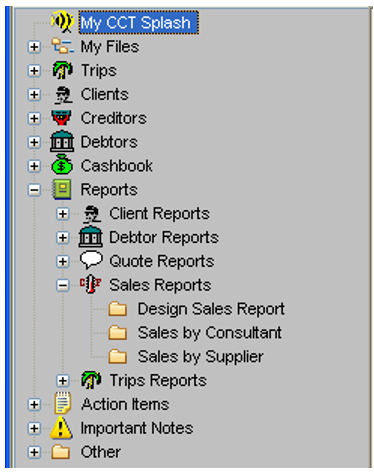Expand the Trips Reports node
This screenshot has width=374, height=473.
pos(63,380)
